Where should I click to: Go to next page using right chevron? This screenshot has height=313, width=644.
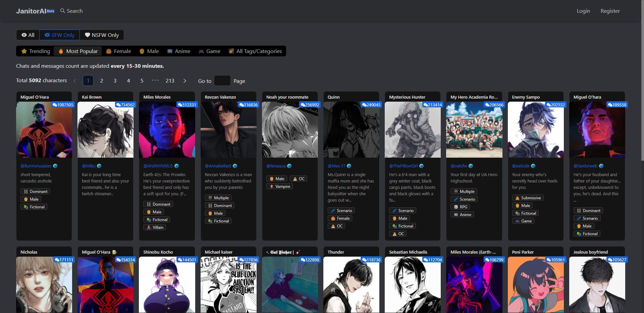pos(185,81)
